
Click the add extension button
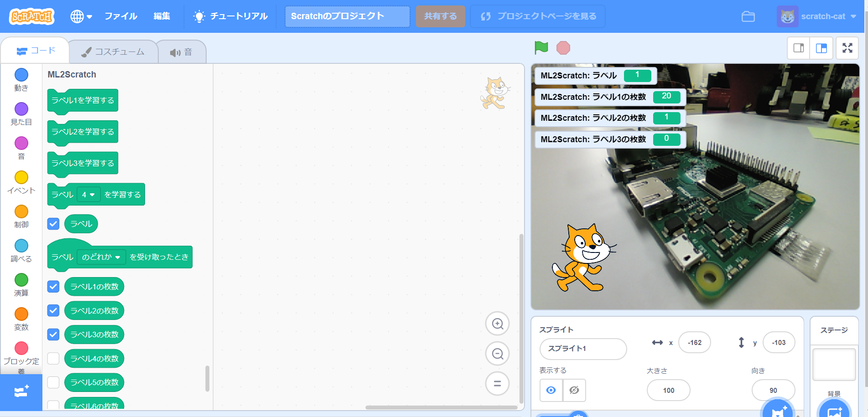click(x=21, y=392)
